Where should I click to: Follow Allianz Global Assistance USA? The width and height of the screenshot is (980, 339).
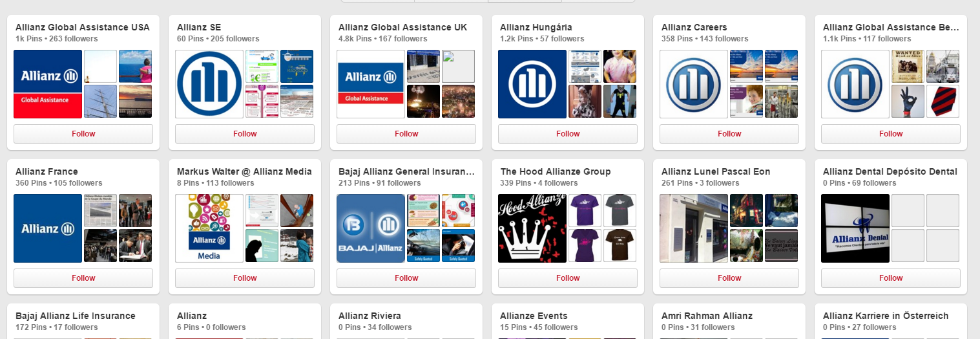tap(83, 134)
